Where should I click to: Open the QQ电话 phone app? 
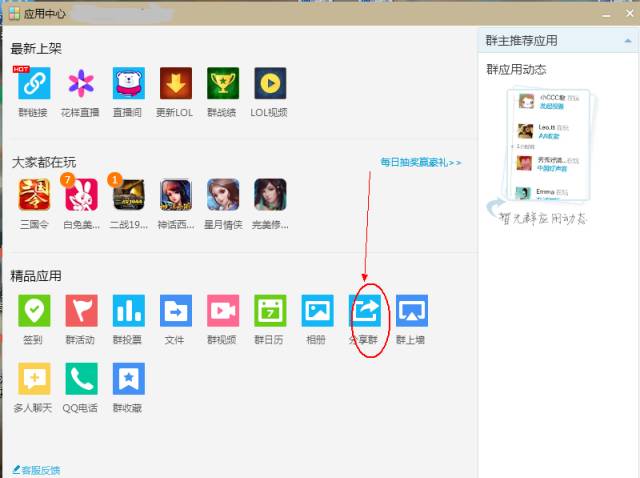point(81,378)
